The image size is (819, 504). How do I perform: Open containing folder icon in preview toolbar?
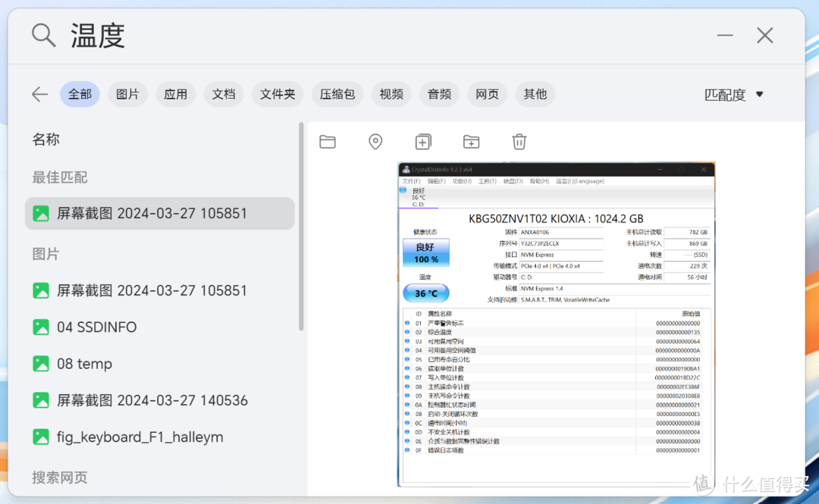328,142
